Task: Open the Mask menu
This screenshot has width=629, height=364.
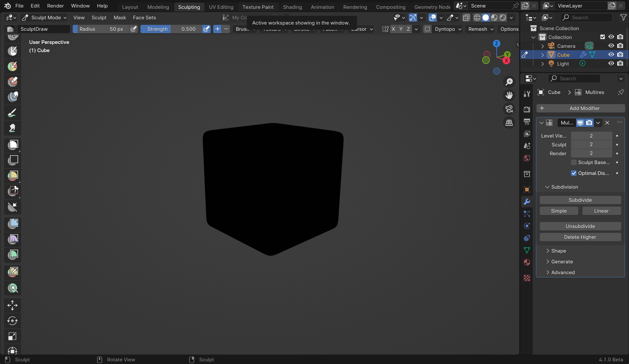Action: (120, 18)
